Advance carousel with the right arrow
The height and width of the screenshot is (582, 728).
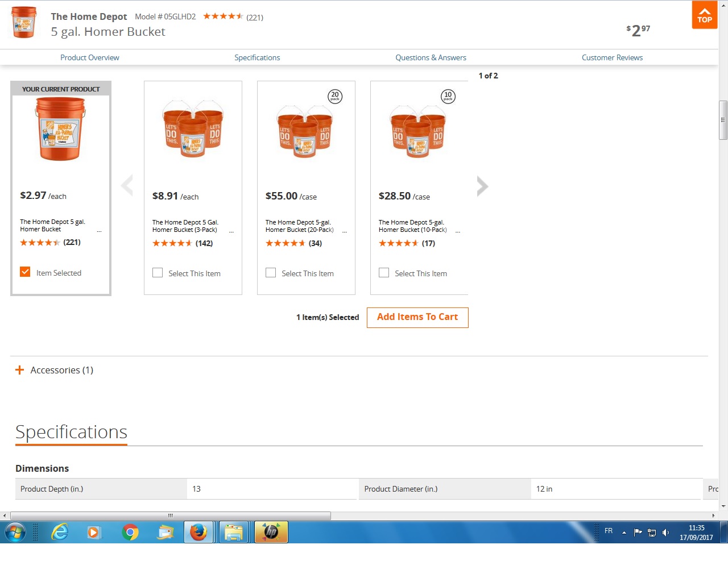coord(482,186)
